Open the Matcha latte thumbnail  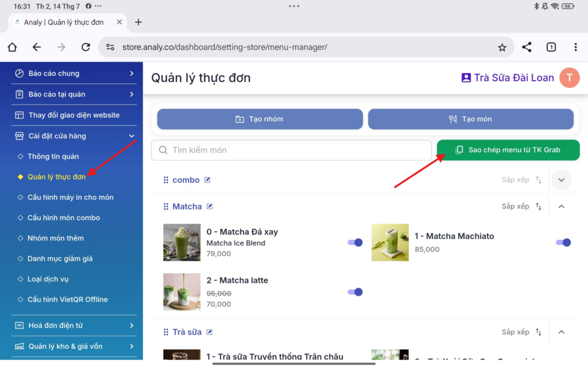pyautogui.click(x=182, y=292)
